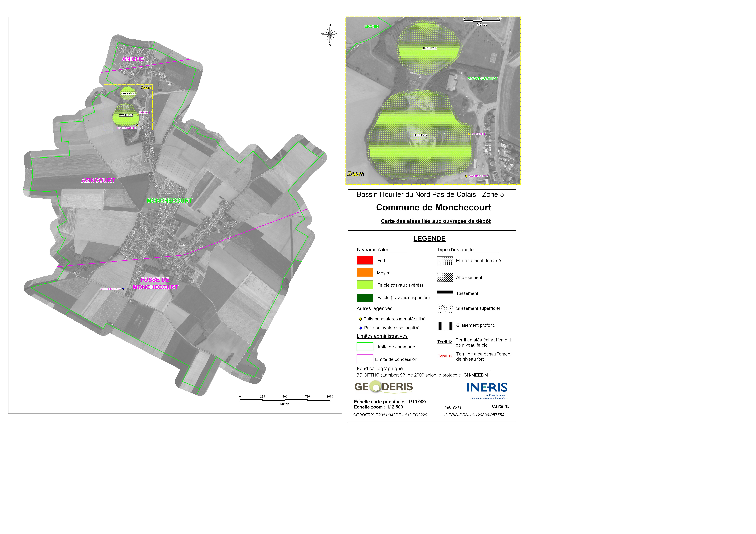Click the green MONCHECOURT label in zoom inset
Screen dimensions: 756x534
[482, 78]
